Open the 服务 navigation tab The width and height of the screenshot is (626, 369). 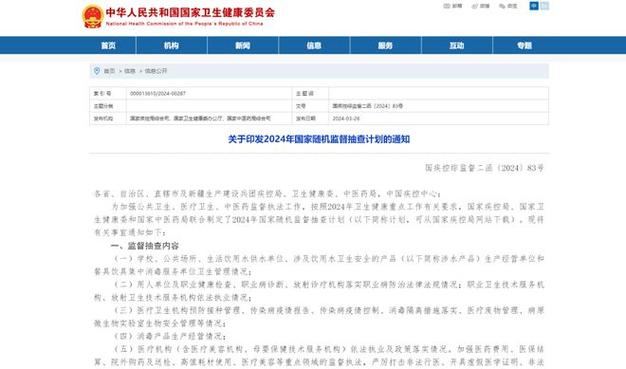click(x=385, y=46)
